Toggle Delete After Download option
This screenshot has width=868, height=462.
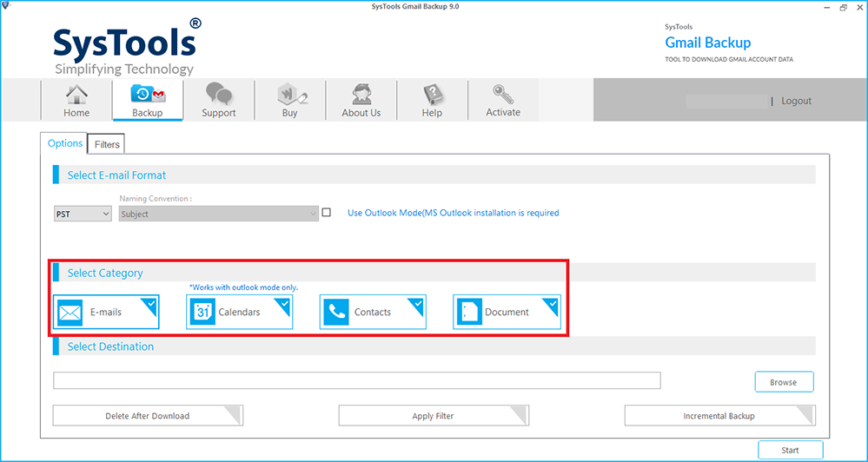click(148, 416)
